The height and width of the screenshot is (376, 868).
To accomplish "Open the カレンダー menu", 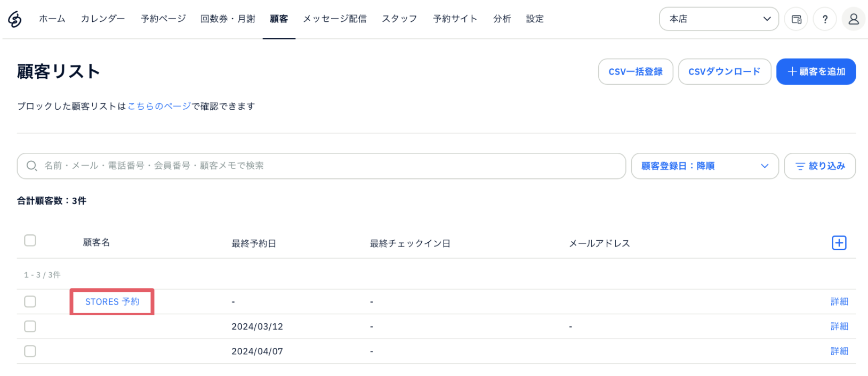I will click(x=103, y=19).
